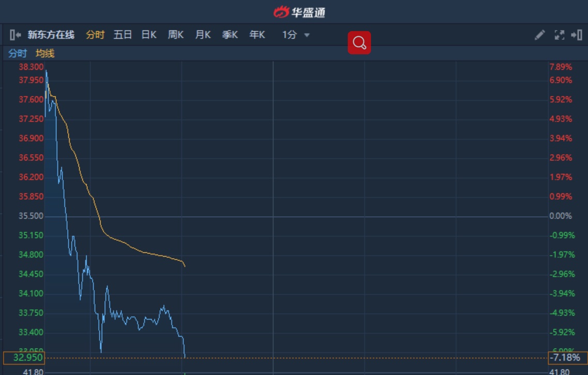Viewport: 588px width, 375px height.
Task: Select the pencil drawing tool
Action: click(539, 35)
